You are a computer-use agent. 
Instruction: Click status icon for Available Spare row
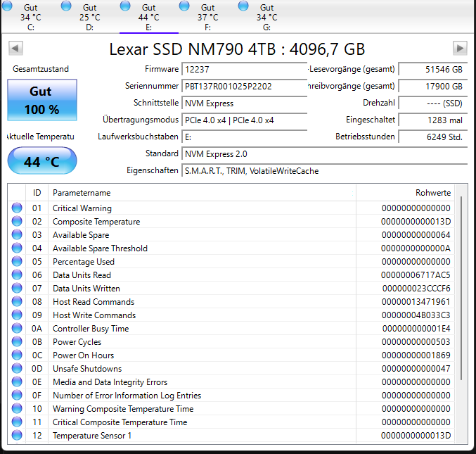17,234
